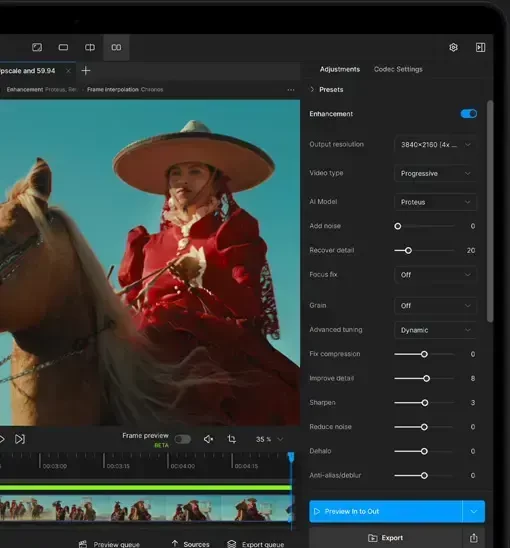Open the Preview queue
The image size is (510, 548).
point(109,544)
